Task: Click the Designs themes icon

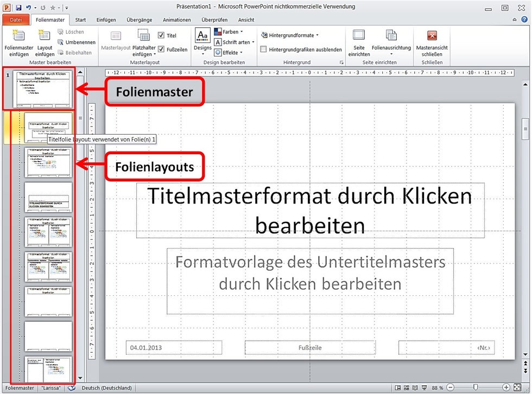Action: tap(202, 35)
